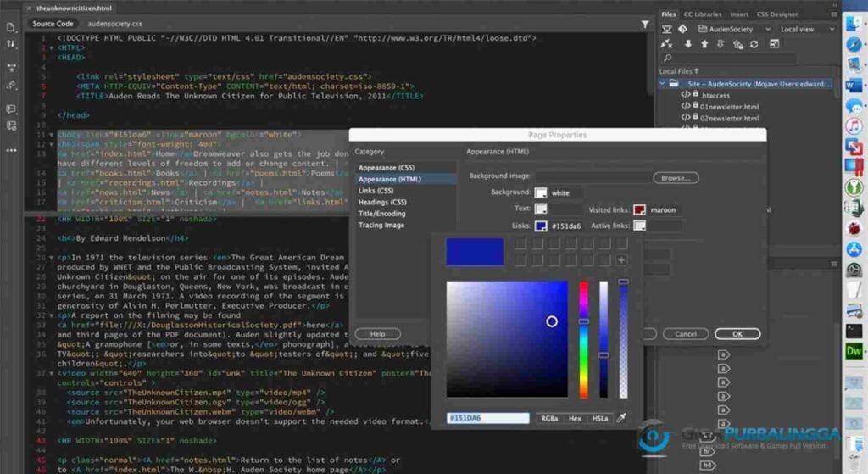Open the Links blue color swatch
This screenshot has height=474, width=868.
pyautogui.click(x=540, y=226)
